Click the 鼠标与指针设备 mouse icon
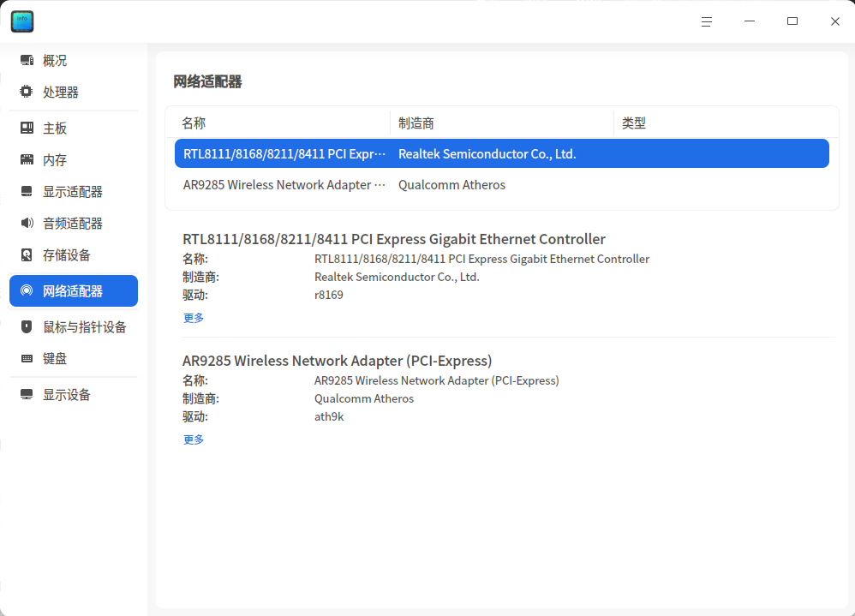Screen dimensions: 855x616 tap(27, 326)
